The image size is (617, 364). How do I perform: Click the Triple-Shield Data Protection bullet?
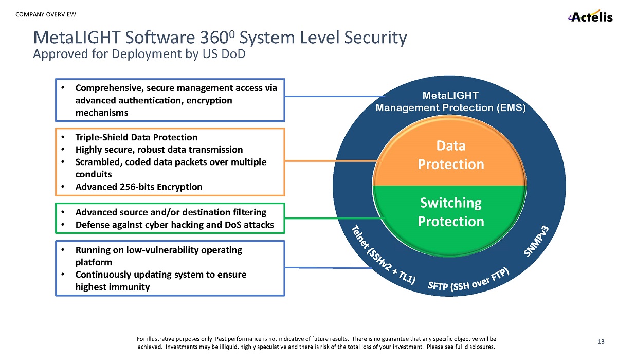pos(136,137)
